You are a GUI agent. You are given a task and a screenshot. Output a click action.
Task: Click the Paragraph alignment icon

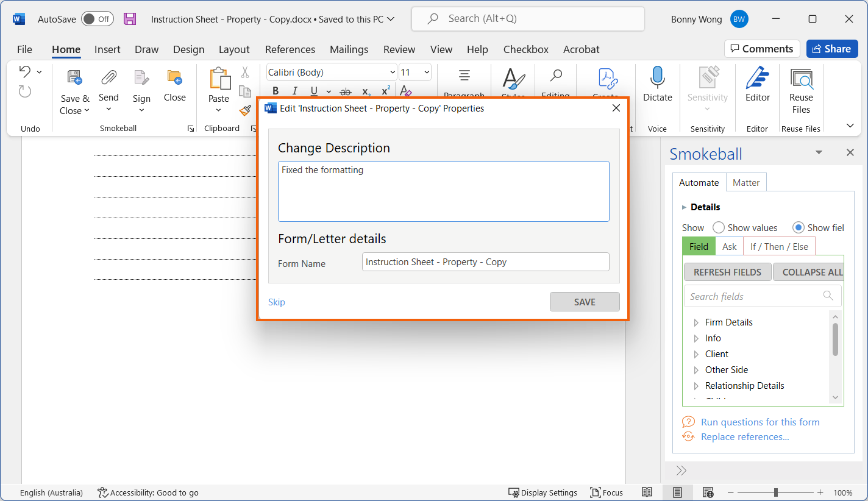pos(464,76)
